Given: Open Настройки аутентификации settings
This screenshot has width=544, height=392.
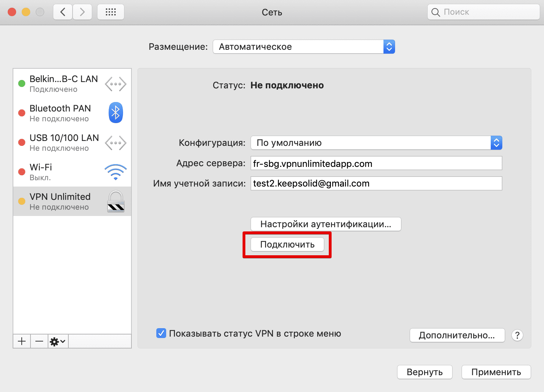Looking at the screenshot, I should 326,224.
